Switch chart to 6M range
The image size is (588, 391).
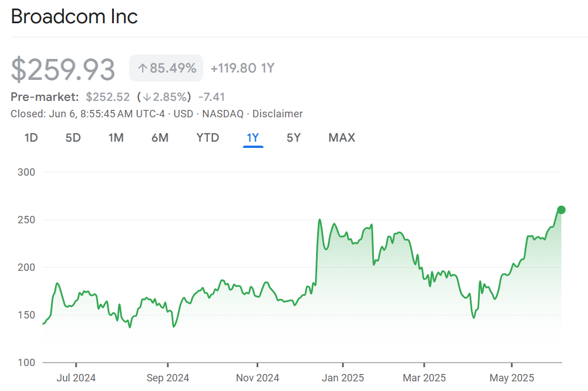point(160,138)
